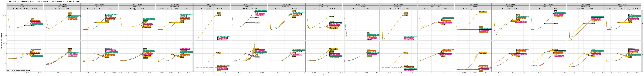Click the 'P.value: 0.00e+00' strip

point(25,7)
